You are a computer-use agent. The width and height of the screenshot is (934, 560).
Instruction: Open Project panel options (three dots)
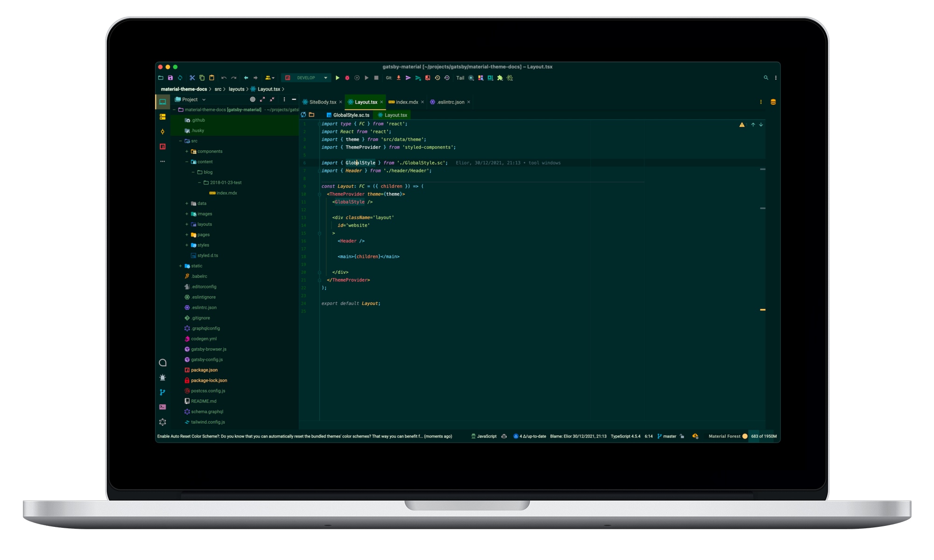284,99
